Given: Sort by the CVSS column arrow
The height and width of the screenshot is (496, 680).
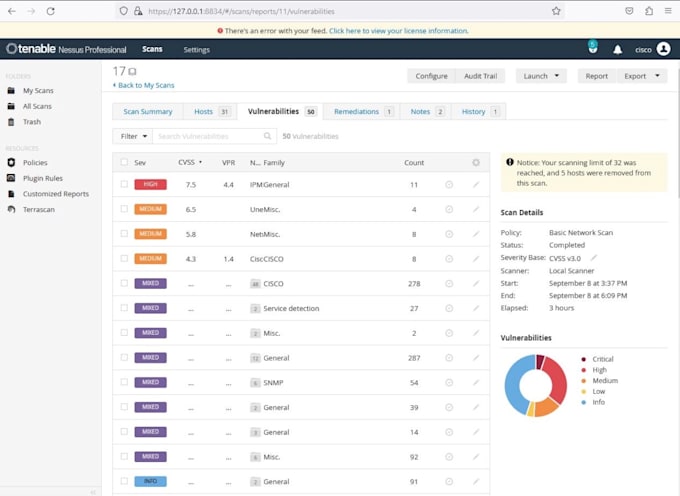Looking at the screenshot, I should [200, 162].
